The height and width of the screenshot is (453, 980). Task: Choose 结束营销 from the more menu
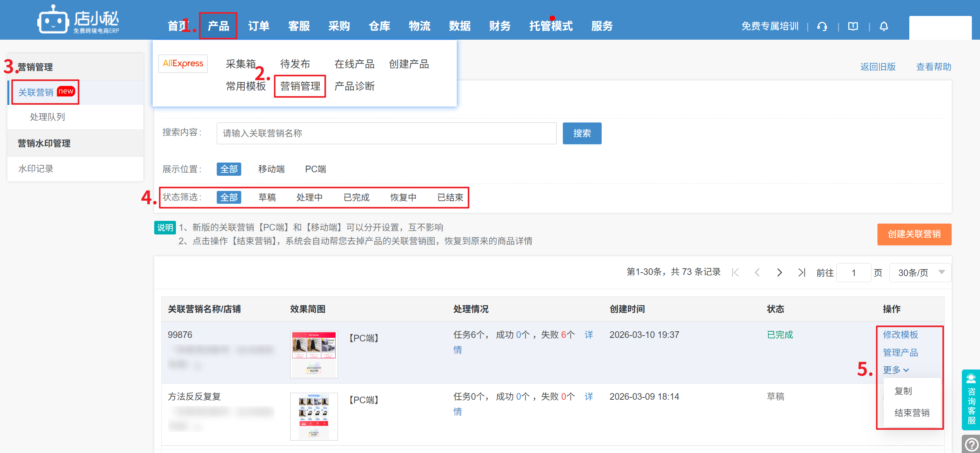click(x=912, y=413)
